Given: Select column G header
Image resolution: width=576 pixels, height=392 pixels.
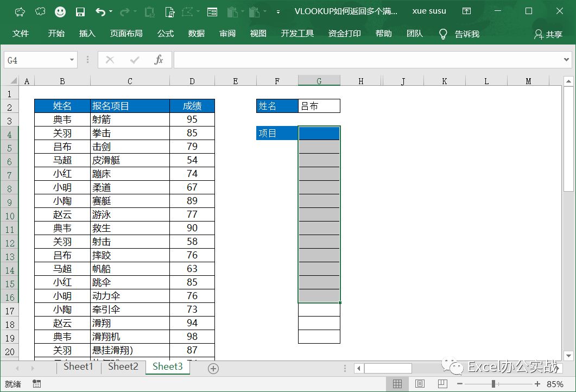Looking at the screenshot, I should [319, 81].
